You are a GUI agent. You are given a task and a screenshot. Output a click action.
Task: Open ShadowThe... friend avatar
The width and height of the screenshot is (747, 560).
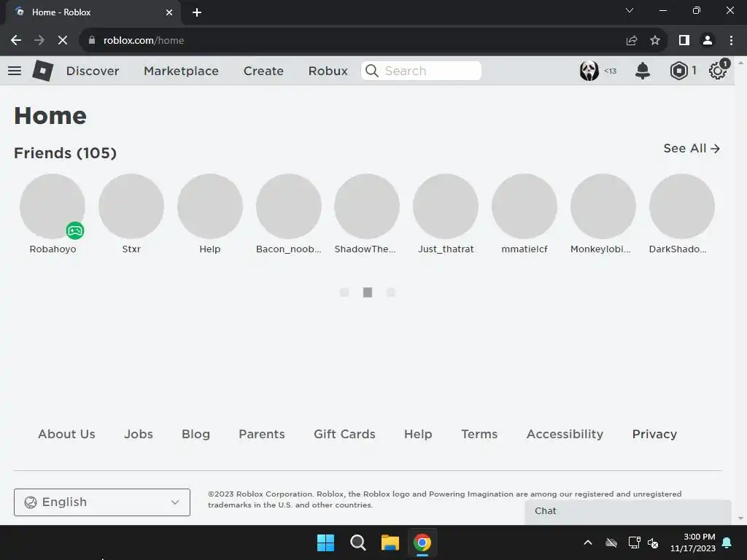(x=367, y=206)
